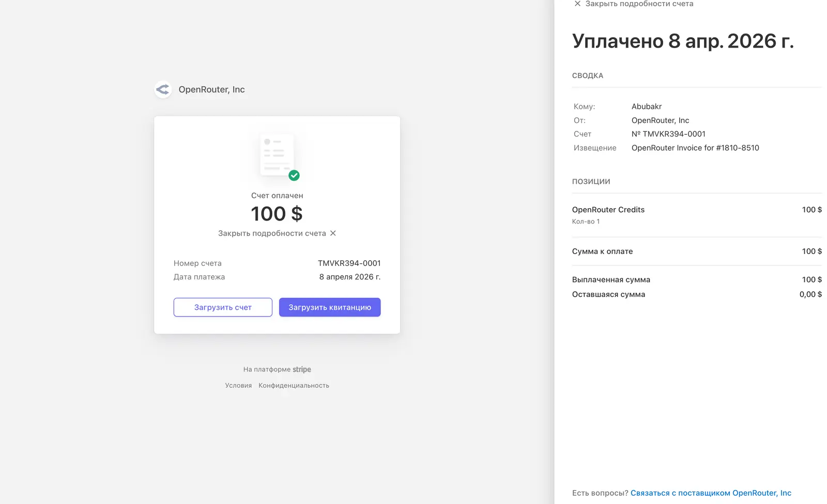Click the "OpenRouter, Inc" merchant name beside the logo

tap(211, 89)
